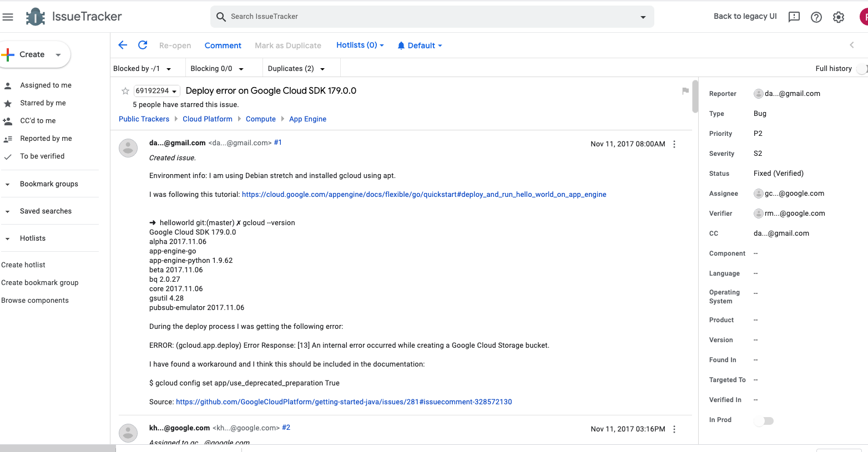
Task: Click the back arrow icon
Action: 123,45
